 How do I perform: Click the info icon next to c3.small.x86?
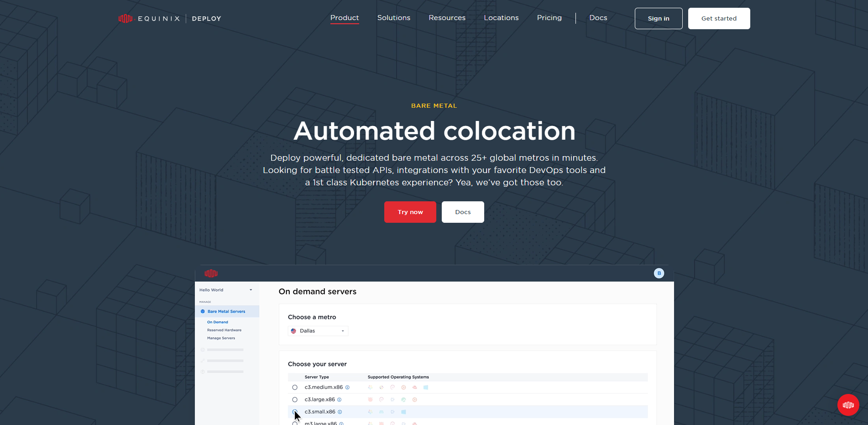(x=340, y=412)
